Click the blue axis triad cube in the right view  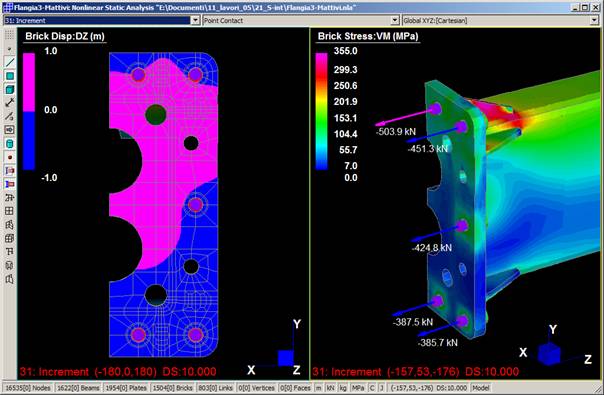(549, 354)
